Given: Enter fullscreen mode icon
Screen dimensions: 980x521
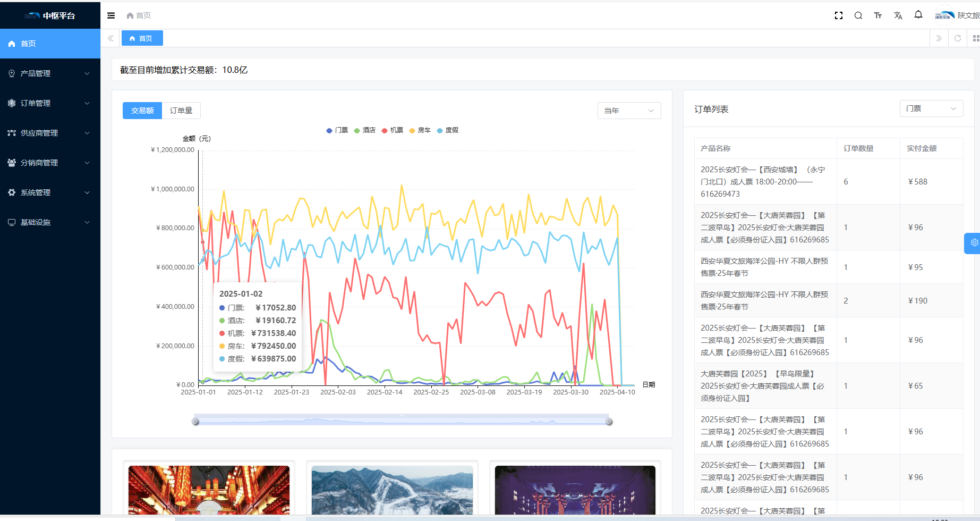Looking at the screenshot, I should coord(839,15).
